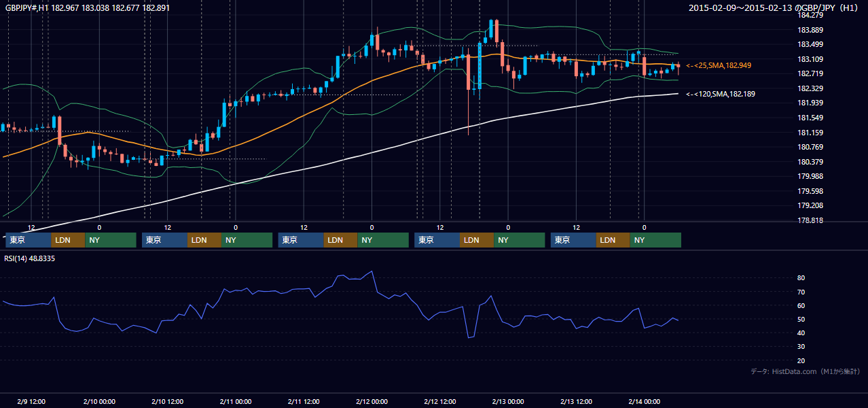Select the 東京 session block for 2/10

click(164, 240)
